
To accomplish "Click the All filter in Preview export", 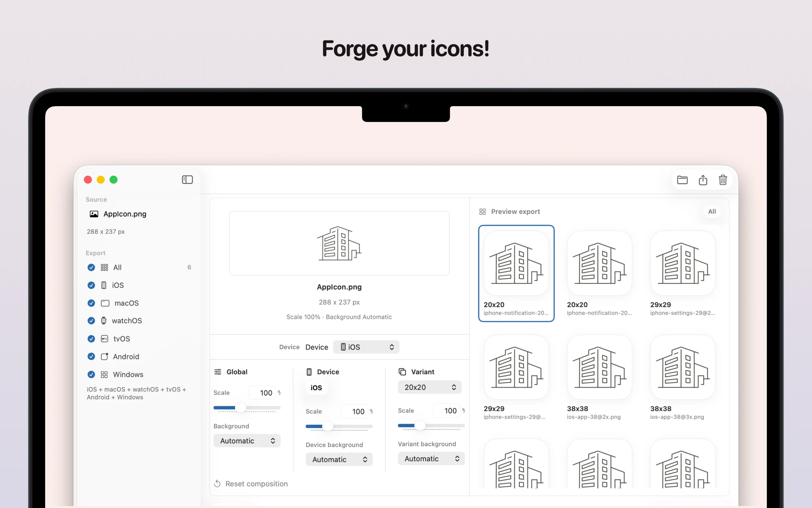I will pyautogui.click(x=712, y=212).
